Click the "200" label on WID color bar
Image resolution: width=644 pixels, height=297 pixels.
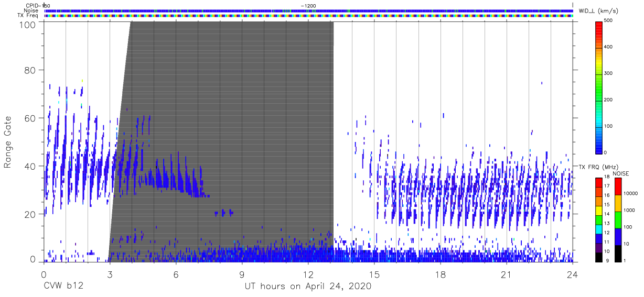coord(608,100)
